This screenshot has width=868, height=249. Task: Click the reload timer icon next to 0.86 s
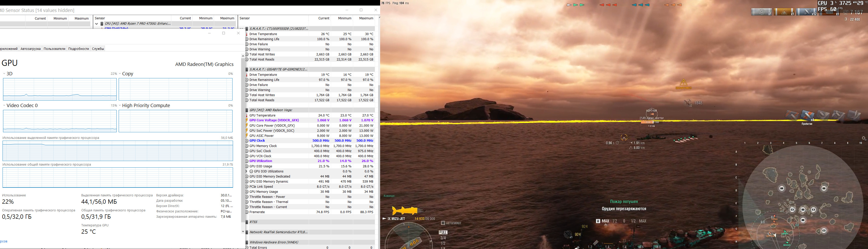617,143
